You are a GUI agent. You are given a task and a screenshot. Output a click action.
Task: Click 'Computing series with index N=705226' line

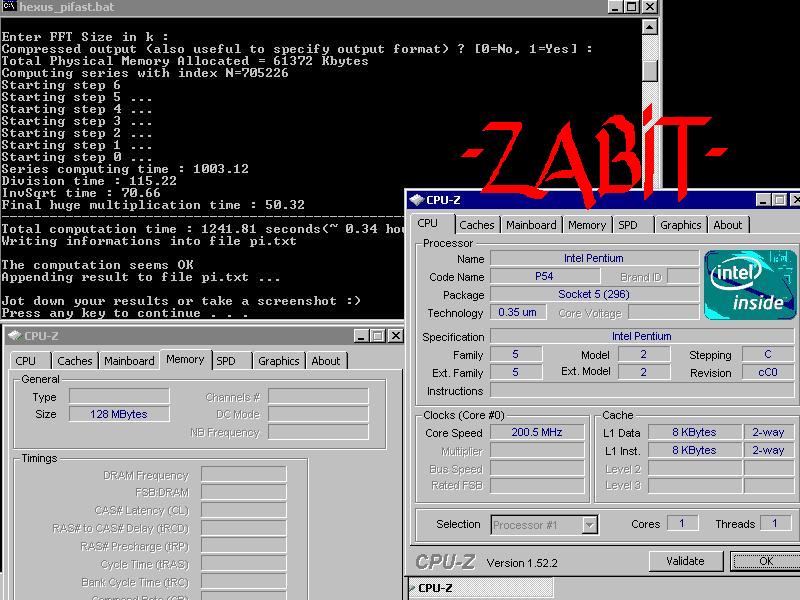pos(145,73)
